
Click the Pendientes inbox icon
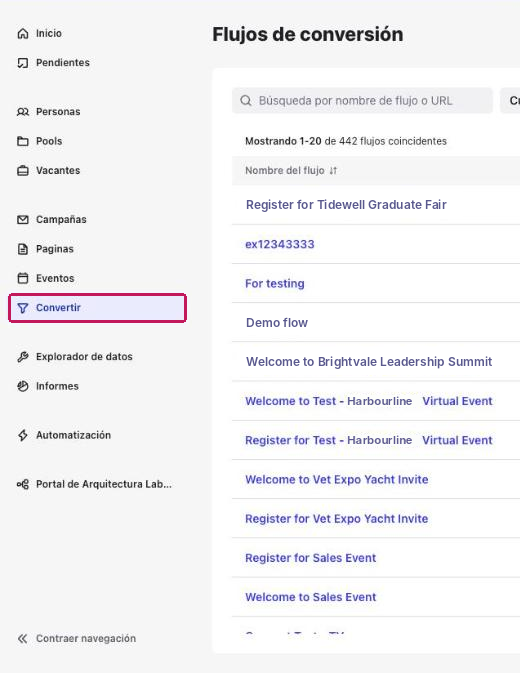tap(23, 63)
